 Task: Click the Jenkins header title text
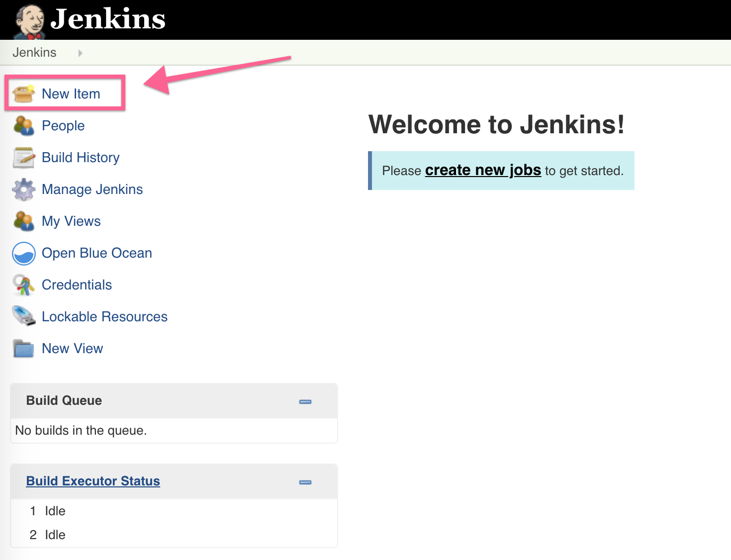(108, 19)
